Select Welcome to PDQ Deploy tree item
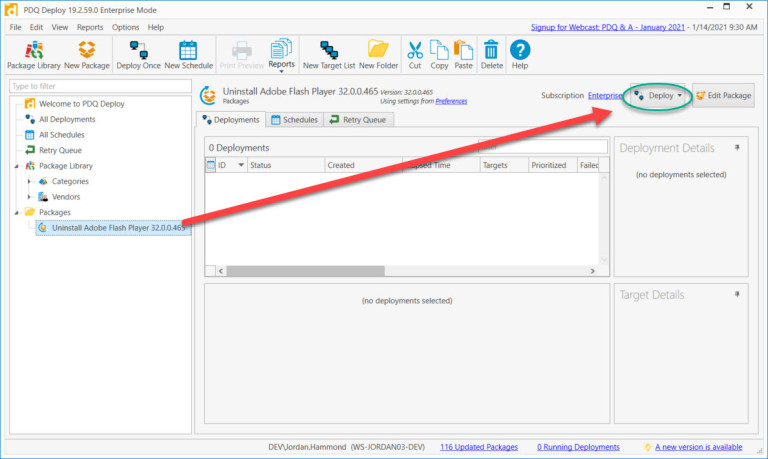768x459 pixels. (x=81, y=104)
